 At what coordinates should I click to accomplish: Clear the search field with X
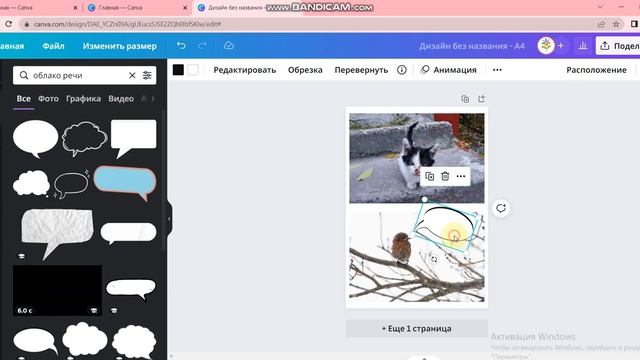[x=132, y=76]
